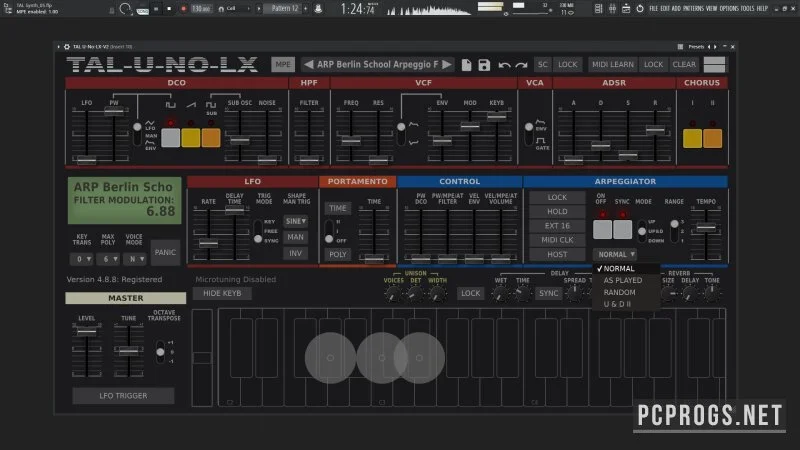Flip the VCF envelope polarity switch
This screenshot has height=450, width=800.
pos(401,133)
